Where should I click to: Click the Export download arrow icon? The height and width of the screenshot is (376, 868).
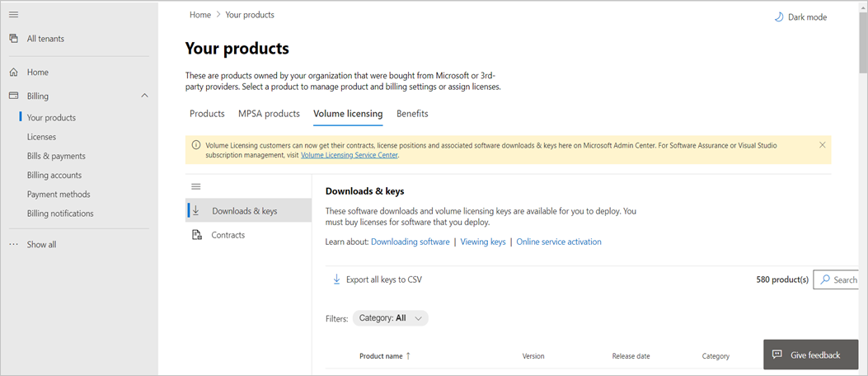[336, 280]
